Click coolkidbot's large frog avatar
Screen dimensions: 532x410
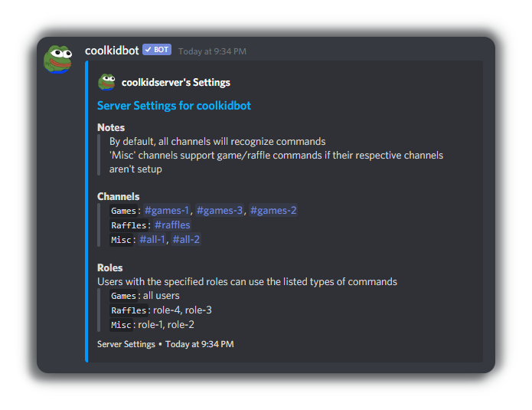click(x=58, y=59)
